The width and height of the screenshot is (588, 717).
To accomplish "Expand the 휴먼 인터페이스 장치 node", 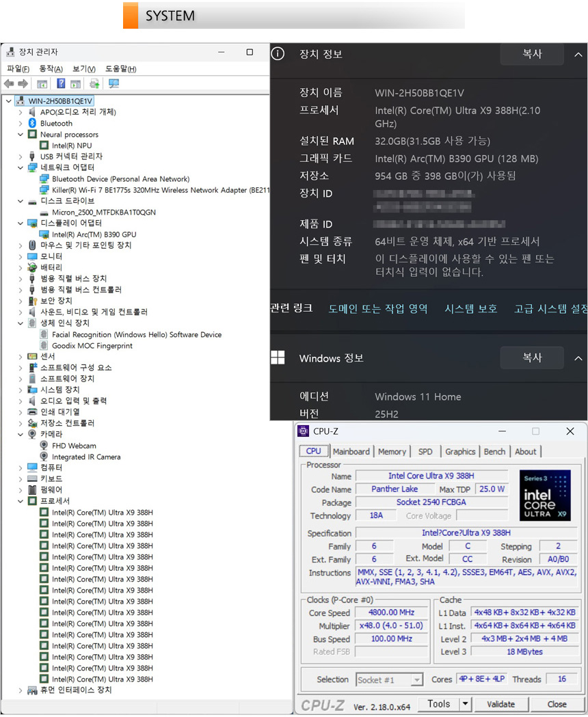I will tap(21, 690).
